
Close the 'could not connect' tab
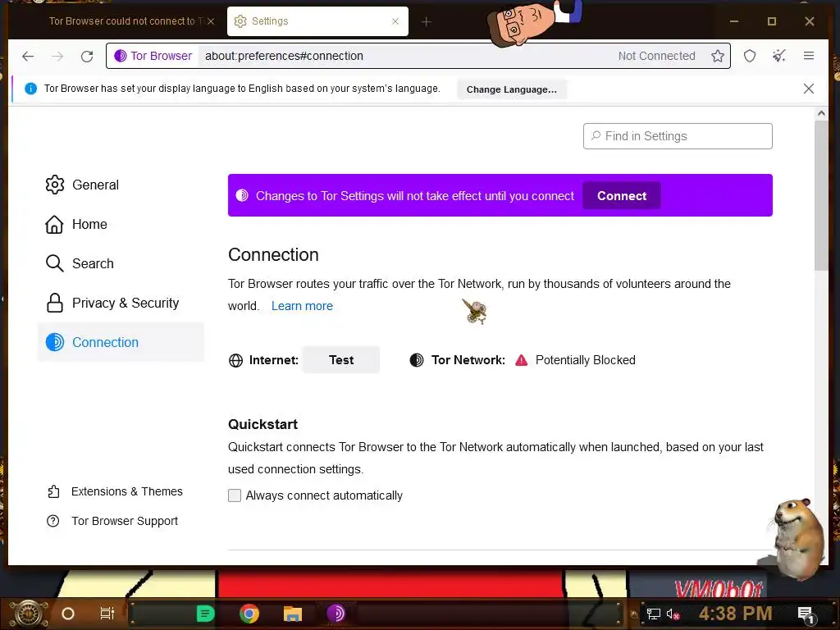pyautogui.click(x=211, y=21)
